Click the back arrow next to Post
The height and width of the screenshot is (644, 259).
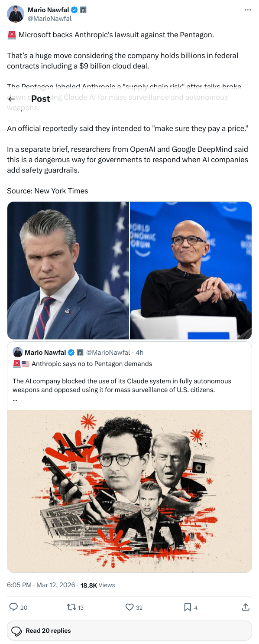click(13, 98)
